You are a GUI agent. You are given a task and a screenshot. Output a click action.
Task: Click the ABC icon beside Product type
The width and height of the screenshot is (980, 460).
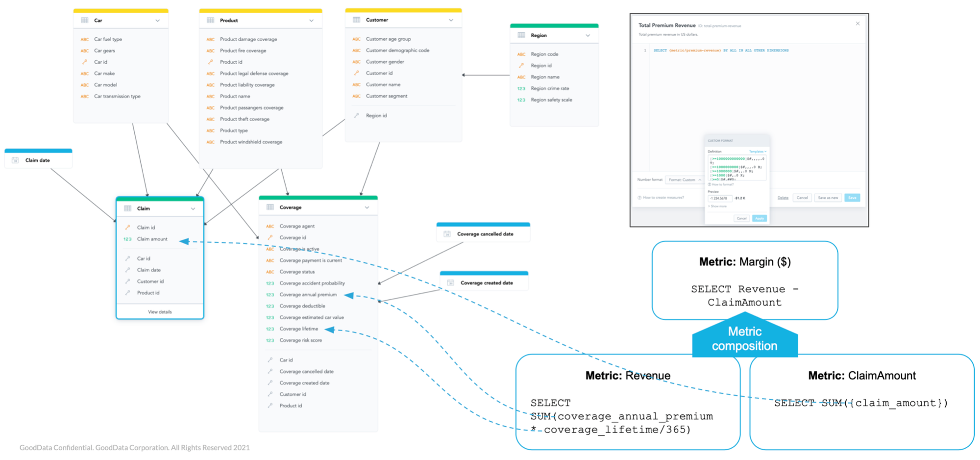click(210, 130)
